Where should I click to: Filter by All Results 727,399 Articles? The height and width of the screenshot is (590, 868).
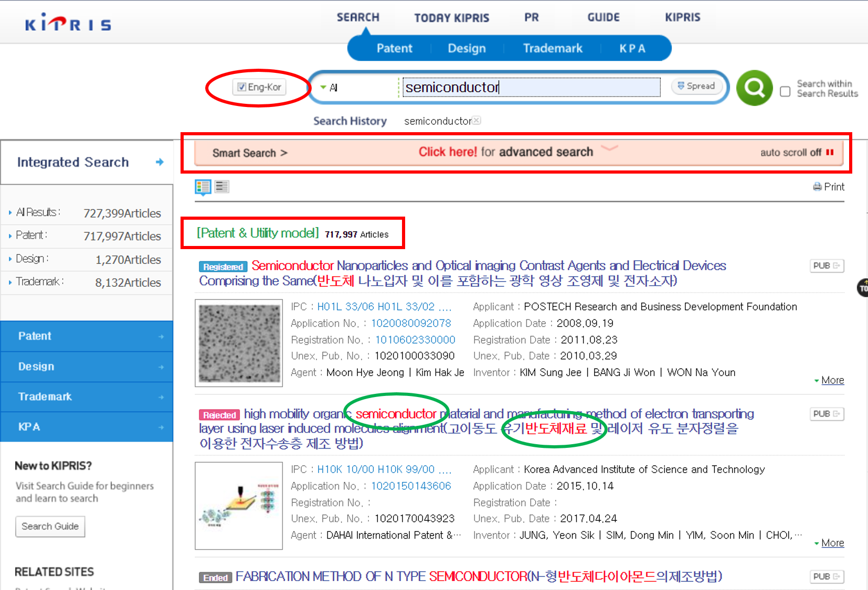[x=87, y=213]
